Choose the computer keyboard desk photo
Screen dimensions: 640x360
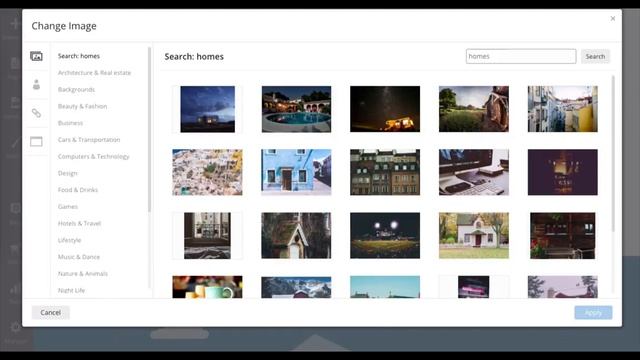[x=474, y=172]
